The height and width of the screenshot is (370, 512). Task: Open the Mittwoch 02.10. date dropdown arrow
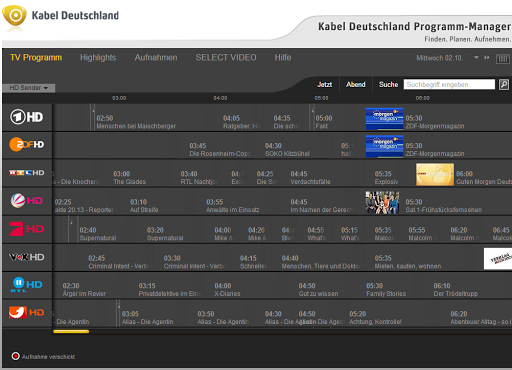click(476, 58)
